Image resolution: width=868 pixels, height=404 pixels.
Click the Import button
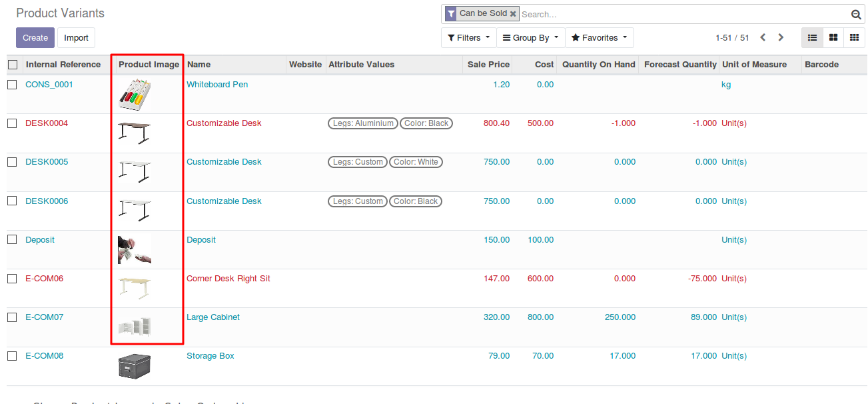76,38
